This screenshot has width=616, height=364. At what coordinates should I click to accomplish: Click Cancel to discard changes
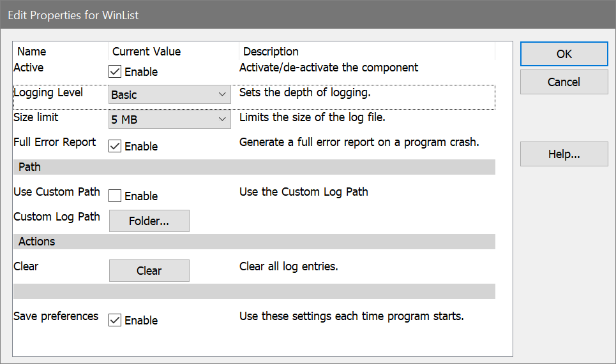pos(564,82)
